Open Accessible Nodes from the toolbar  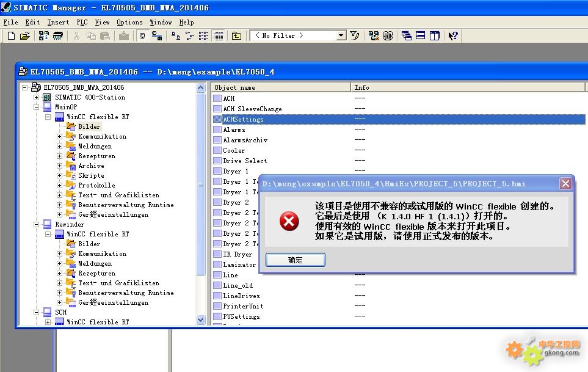(x=43, y=35)
